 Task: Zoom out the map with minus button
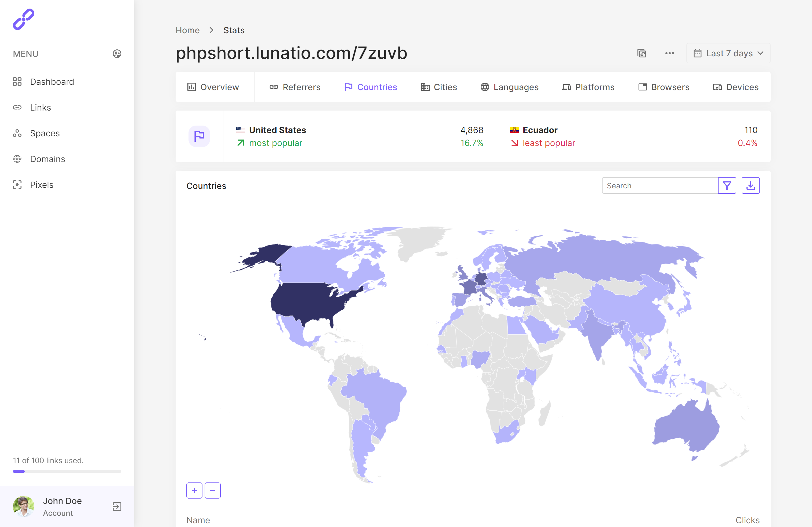point(213,490)
